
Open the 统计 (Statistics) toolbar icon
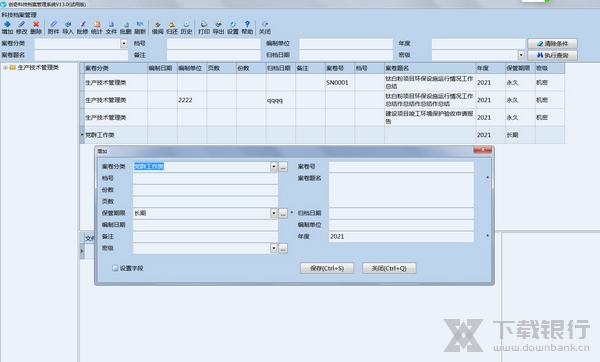pyautogui.click(x=97, y=28)
